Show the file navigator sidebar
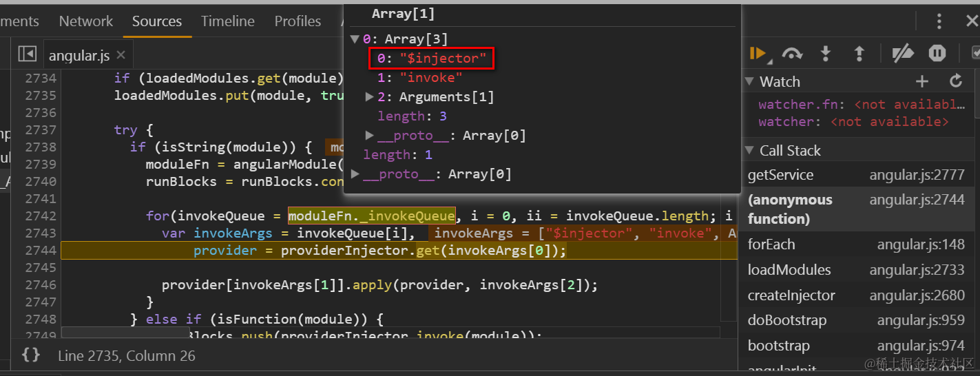 pos(27,54)
